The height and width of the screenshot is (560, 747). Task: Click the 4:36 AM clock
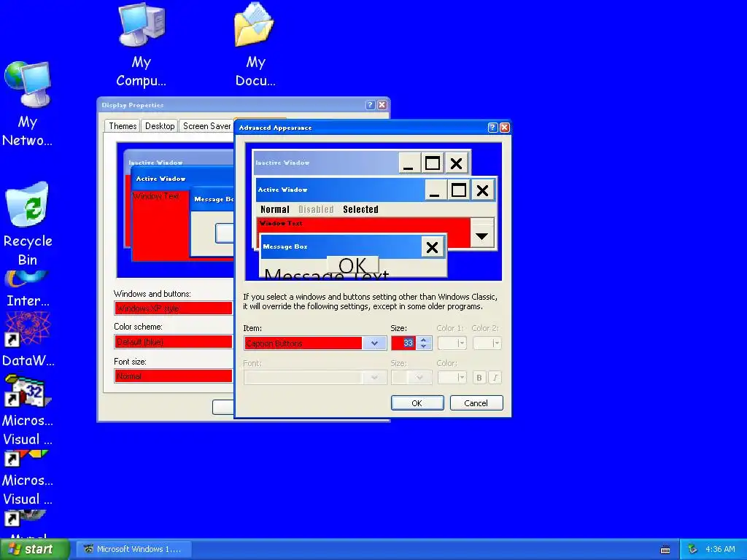[x=720, y=550]
